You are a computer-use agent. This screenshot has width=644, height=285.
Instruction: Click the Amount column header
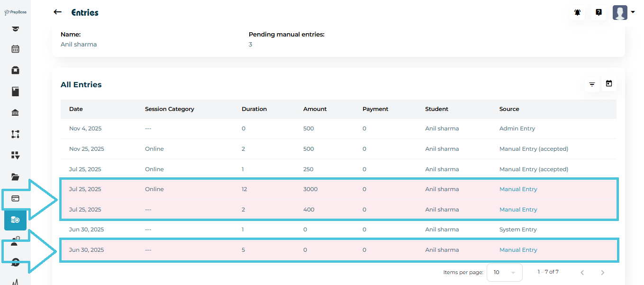coord(315,109)
